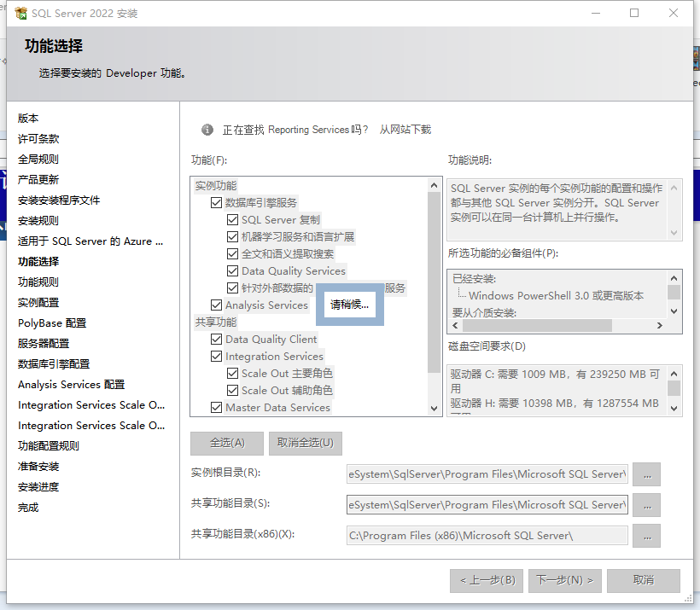Click the 共享功能目录(S) path field
Viewport: 700px width, 610px height.
pos(487,505)
